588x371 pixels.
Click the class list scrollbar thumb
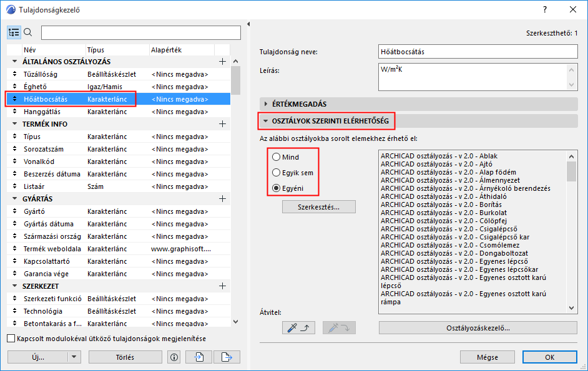(572, 171)
